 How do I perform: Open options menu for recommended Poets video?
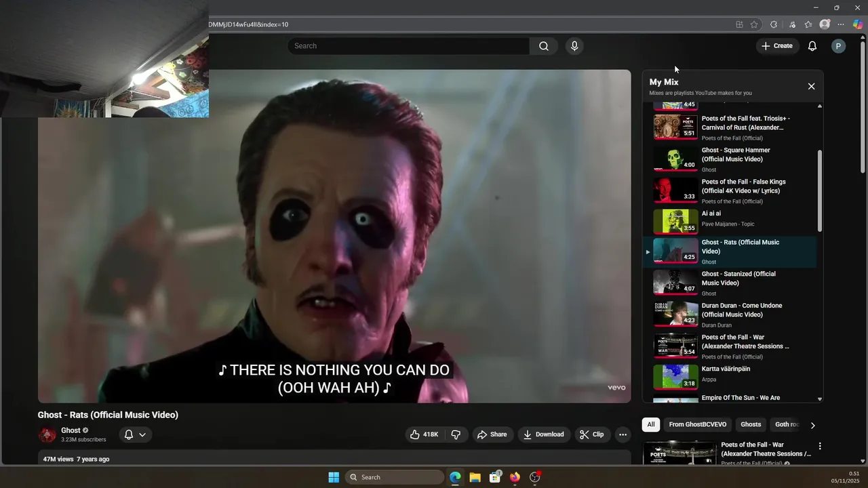820,446
